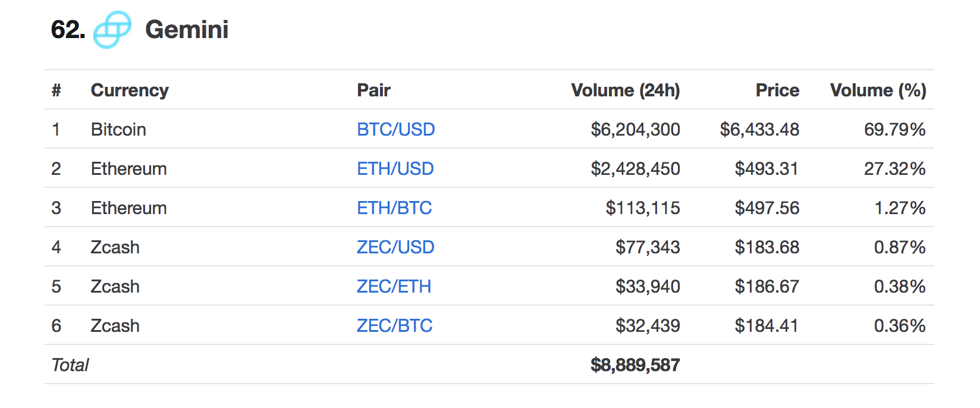The width and height of the screenshot is (980, 408).
Task: Click the Price column header
Action: (x=777, y=90)
